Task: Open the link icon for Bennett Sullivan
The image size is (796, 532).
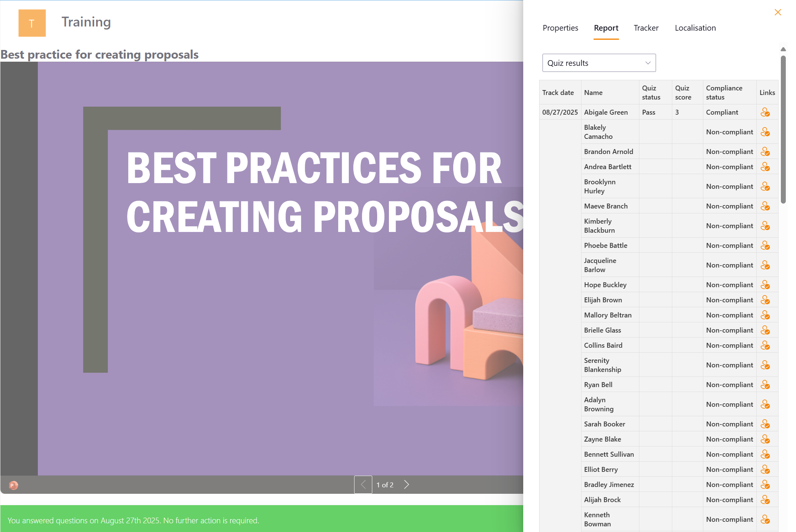Action: click(765, 454)
